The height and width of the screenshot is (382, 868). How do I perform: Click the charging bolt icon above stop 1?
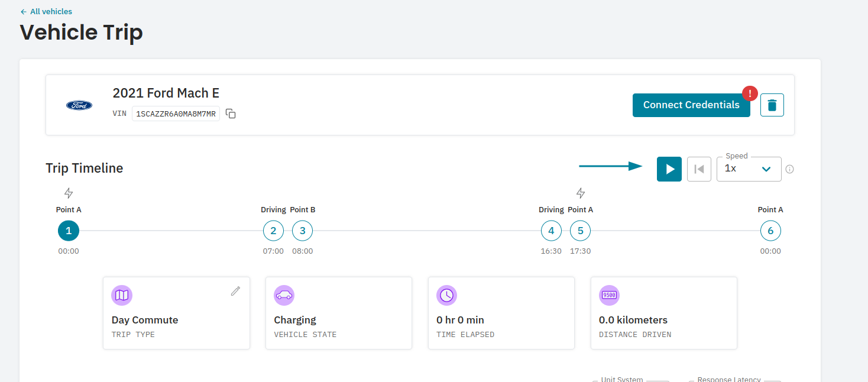[69, 193]
